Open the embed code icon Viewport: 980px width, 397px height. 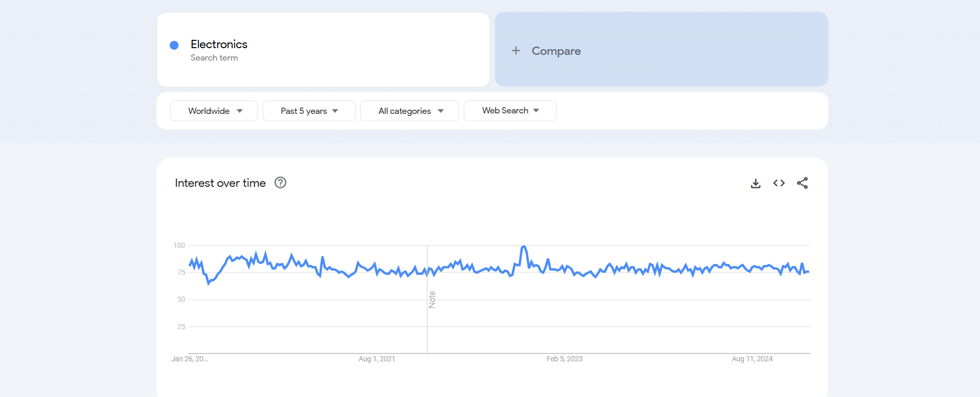click(779, 183)
